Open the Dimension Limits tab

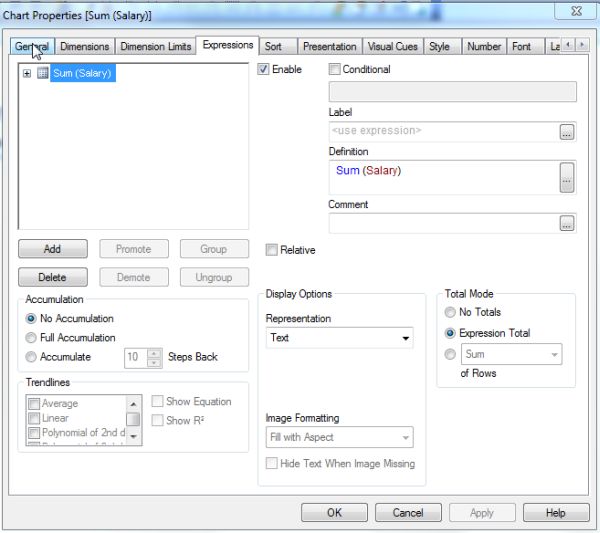click(156, 47)
